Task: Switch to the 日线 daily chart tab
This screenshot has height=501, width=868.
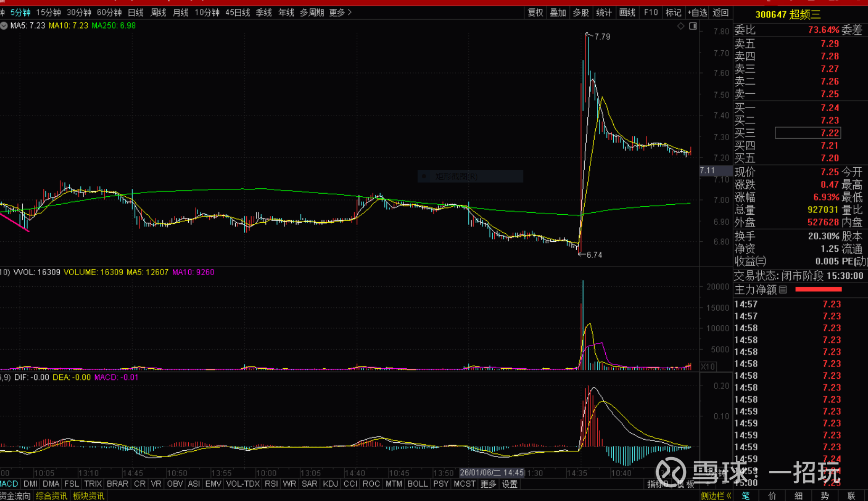Action: pos(136,13)
